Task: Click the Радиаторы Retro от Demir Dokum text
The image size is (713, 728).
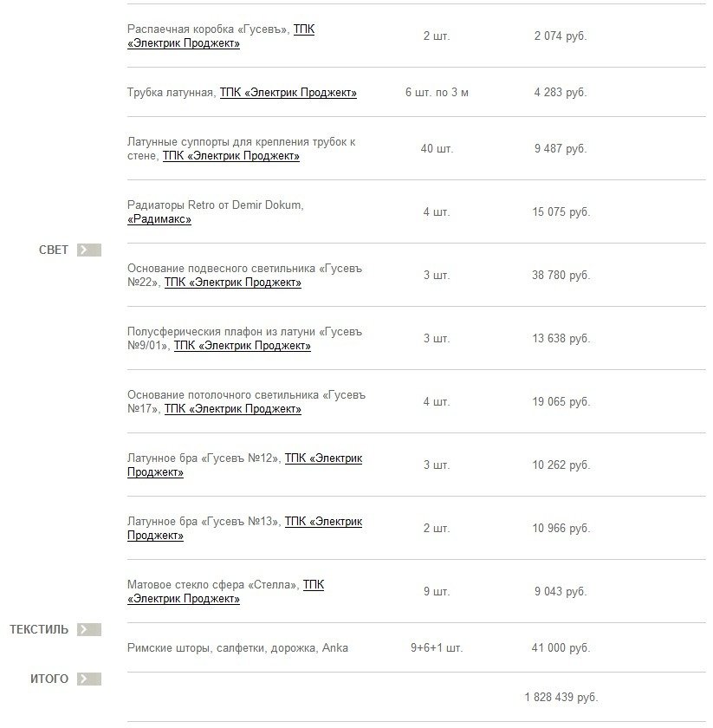Action: pos(215,205)
